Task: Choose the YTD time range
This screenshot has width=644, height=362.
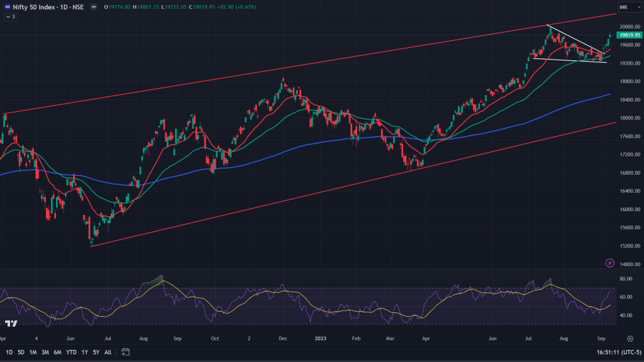Action: 70,352
